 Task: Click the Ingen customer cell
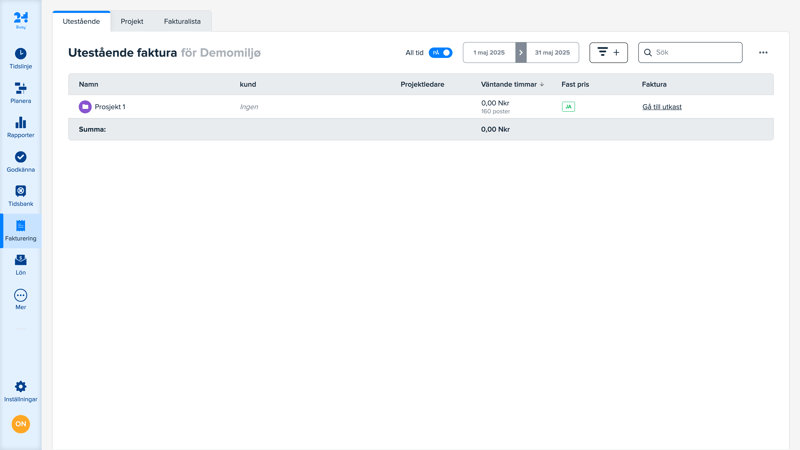(249, 107)
